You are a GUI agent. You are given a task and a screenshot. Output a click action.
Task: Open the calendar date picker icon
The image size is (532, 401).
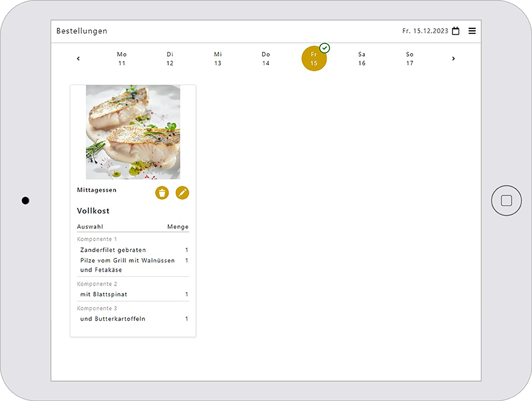[x=456, y=31]
